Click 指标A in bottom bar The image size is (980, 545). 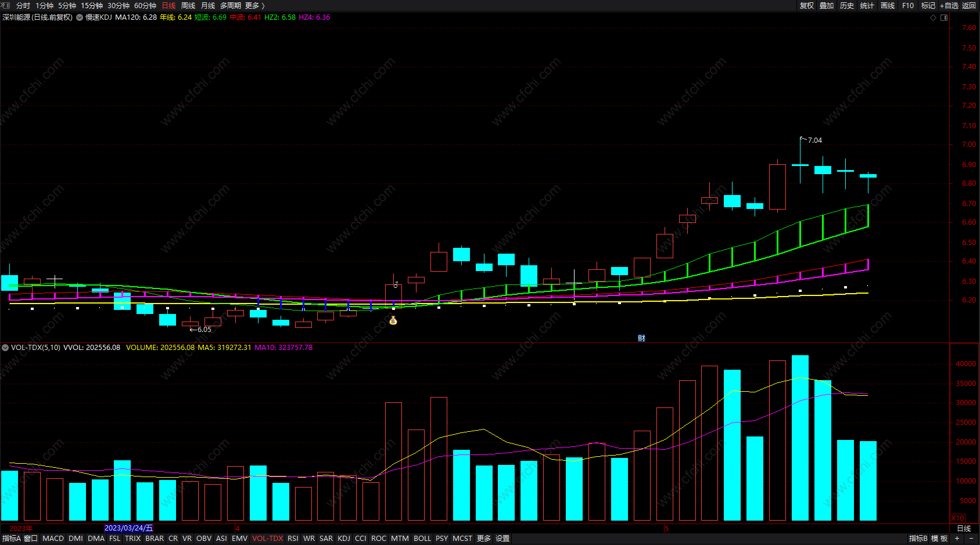[11, 539]
